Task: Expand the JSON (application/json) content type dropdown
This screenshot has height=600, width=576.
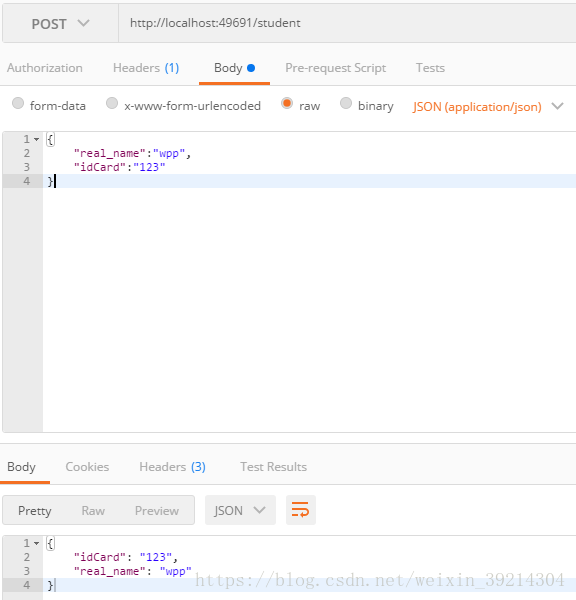Action: (488, 106)
